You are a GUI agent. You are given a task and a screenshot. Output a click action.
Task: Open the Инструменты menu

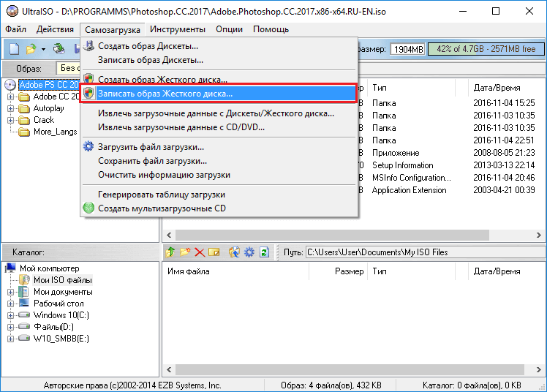(x=178, y=29)
